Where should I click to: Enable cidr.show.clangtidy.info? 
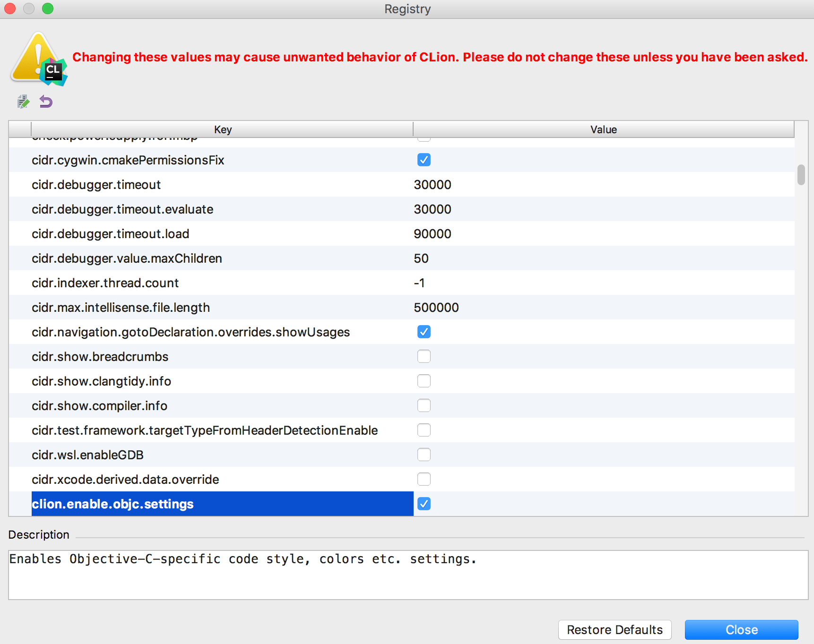(424, 381)
